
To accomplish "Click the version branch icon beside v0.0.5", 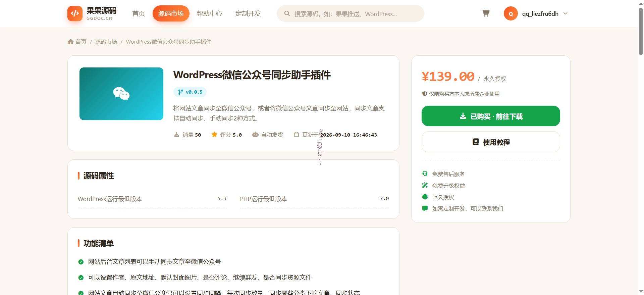I will point(180,92).
